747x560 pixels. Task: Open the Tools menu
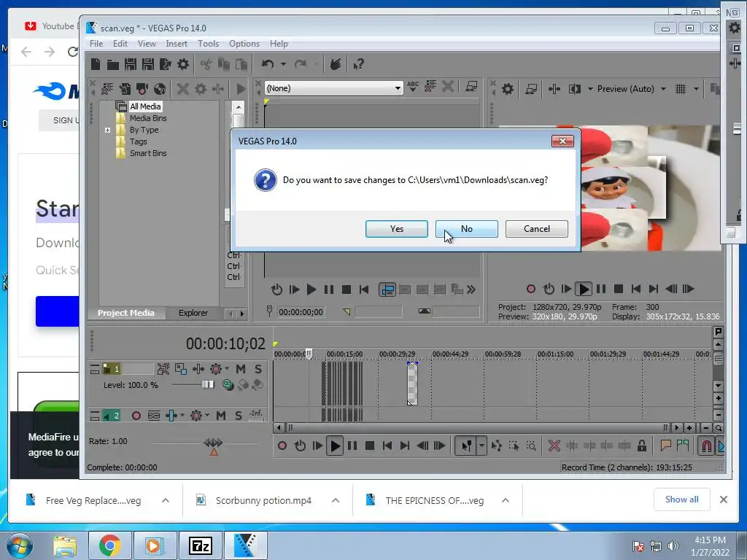tap(208, 44)
